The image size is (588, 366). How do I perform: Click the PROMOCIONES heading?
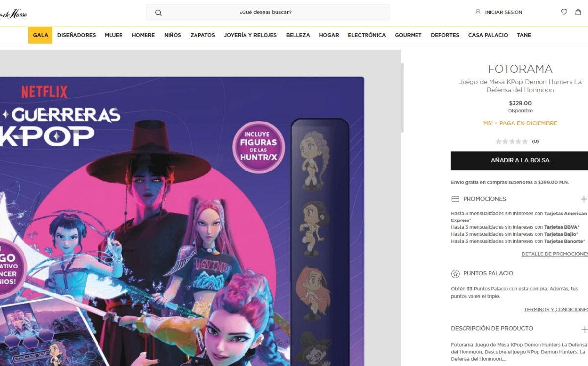click(x=485, y=199)
